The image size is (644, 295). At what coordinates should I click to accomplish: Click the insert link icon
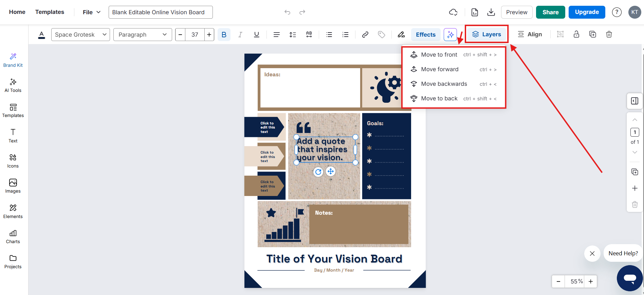point(365,35)
